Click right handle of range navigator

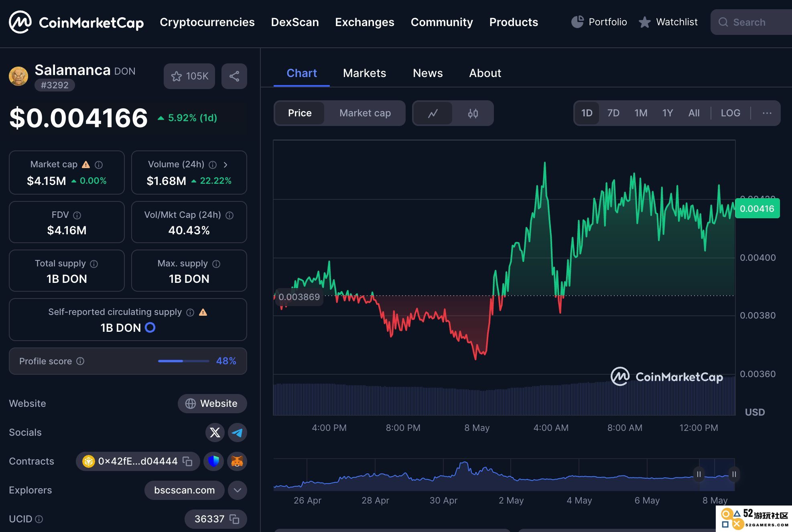point(734,474)
